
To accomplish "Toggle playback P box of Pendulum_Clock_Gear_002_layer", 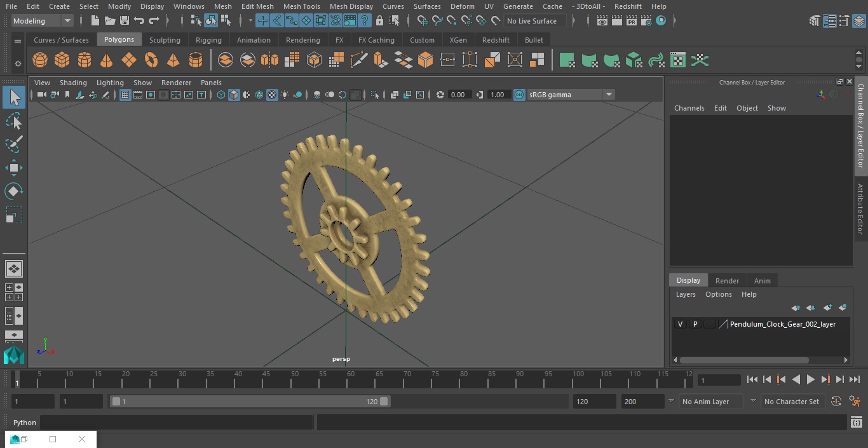I will [x=695, y=324].
